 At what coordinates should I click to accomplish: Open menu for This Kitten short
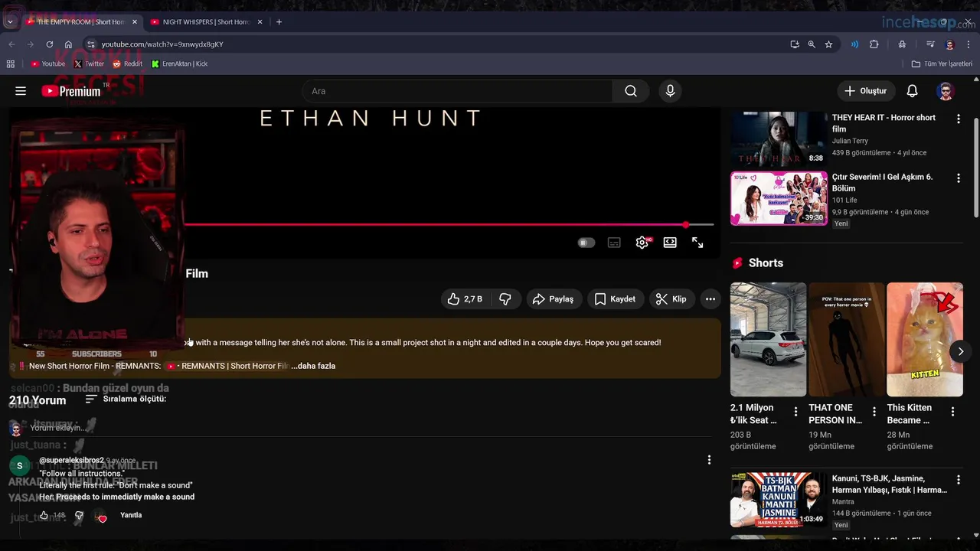tap(952, 412)
